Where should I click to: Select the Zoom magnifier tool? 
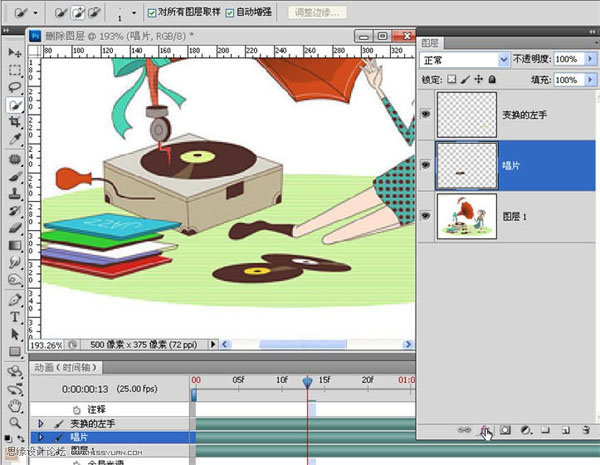click(x=15, y=423)
